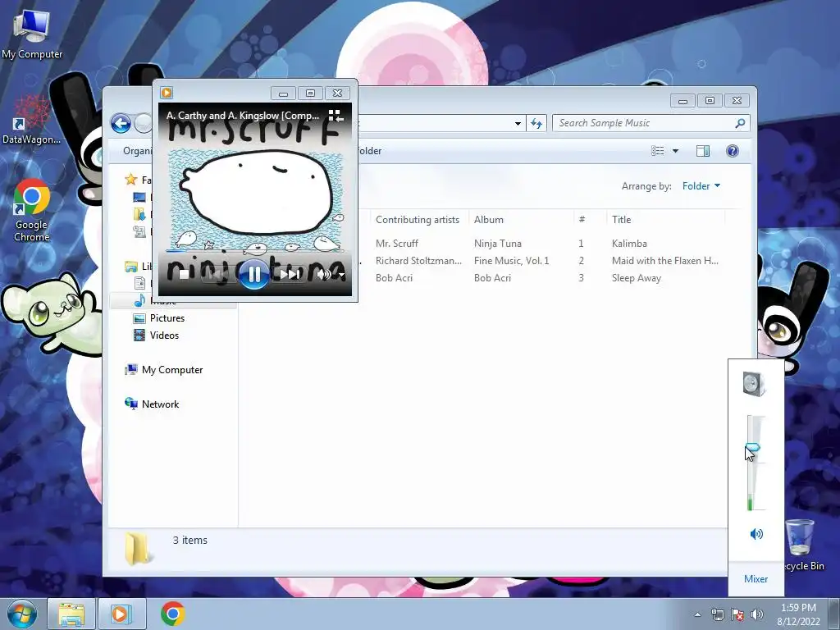
Task: Open the view options dropdown arrow
Action: (x=676, y=151)
